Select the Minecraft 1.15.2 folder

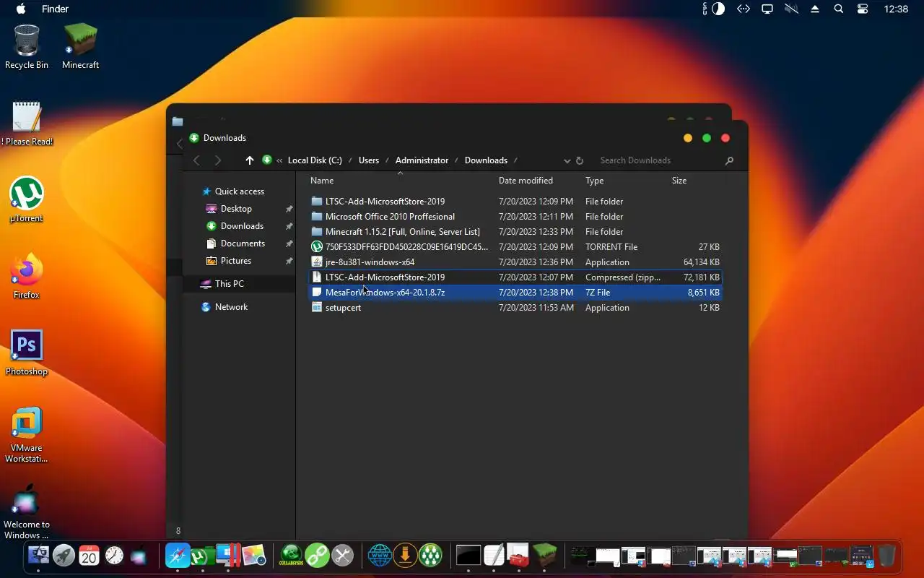pos(515,232)
